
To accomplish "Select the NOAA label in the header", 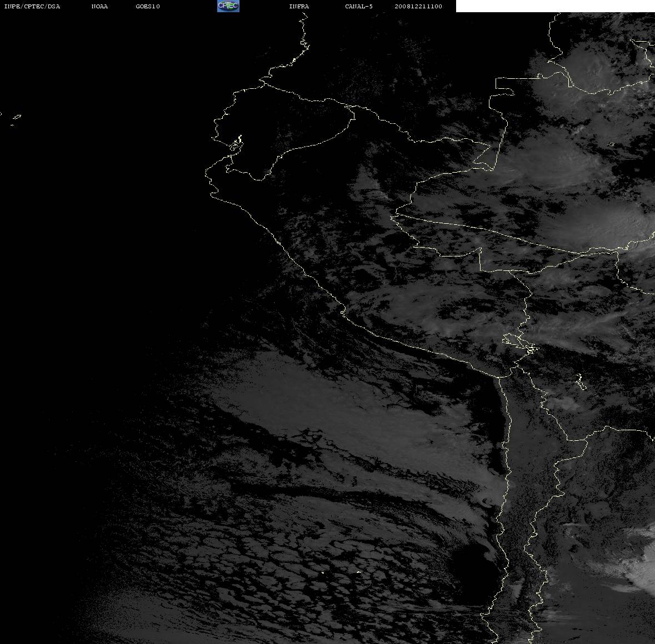I will 99,6.
